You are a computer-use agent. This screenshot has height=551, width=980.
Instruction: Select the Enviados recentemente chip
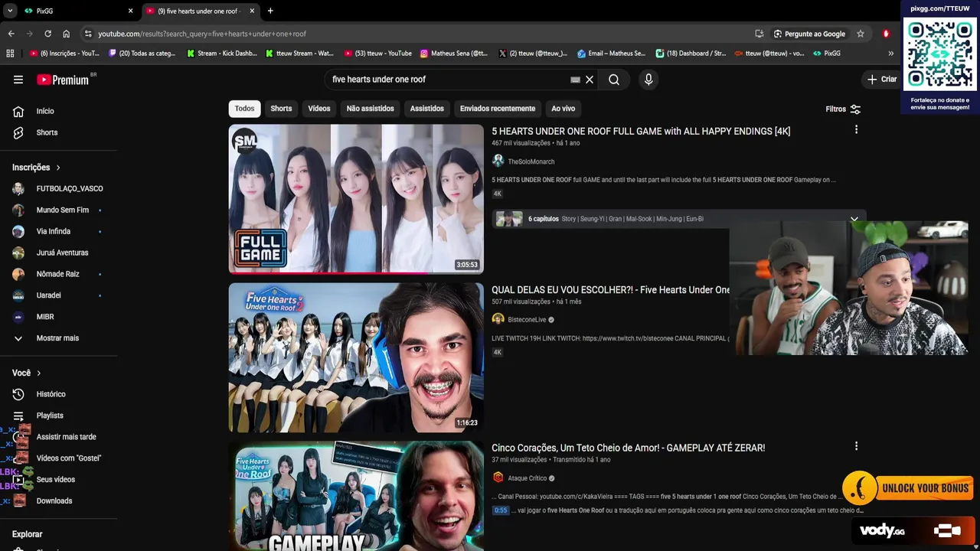(498, 109)
